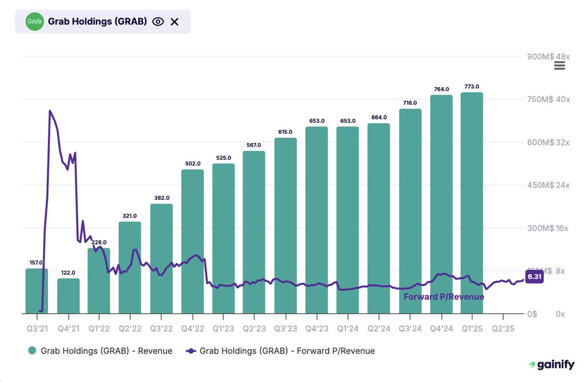Click the 764.0 data label
The width and height of the screenshot is (588, 382).
tap(441, 89)
